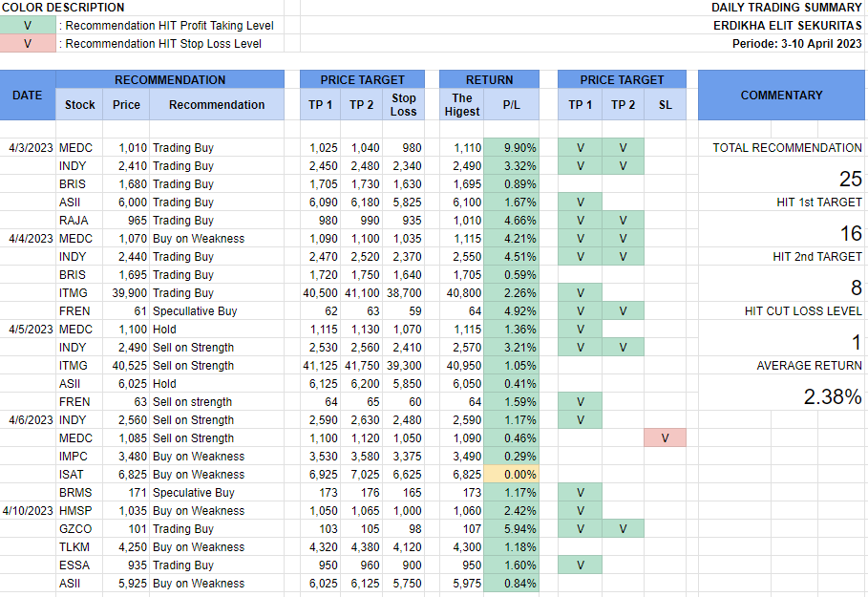Screen dimensions: 868x597
Task: Click the 9.90% P/L cell
Action: 511,148
